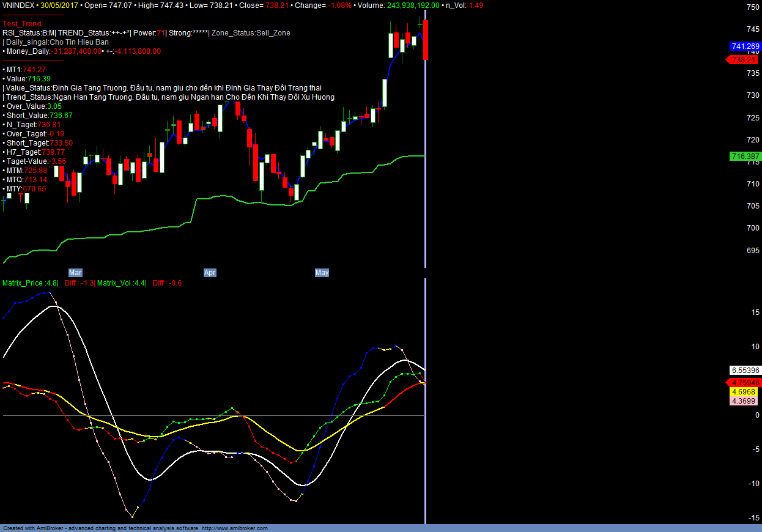Select the yellow 4.6968 indicator label
Viewport: 762px width, 532px height.
[x=745, y=391]
